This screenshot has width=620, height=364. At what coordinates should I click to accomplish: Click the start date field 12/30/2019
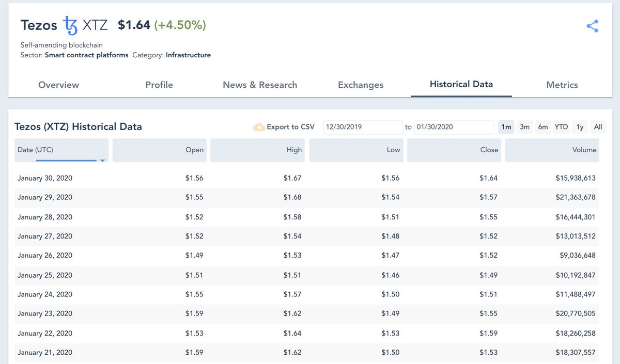[x=363, y=127]
